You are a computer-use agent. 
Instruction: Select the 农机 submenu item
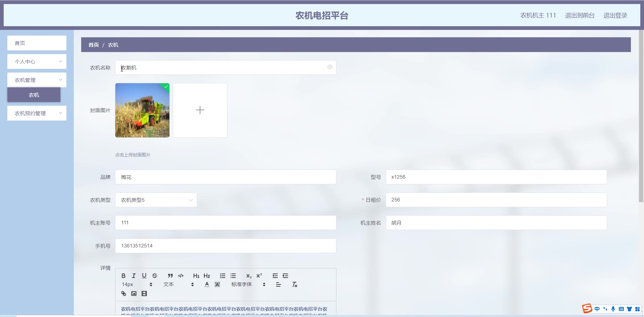point(34,95)
